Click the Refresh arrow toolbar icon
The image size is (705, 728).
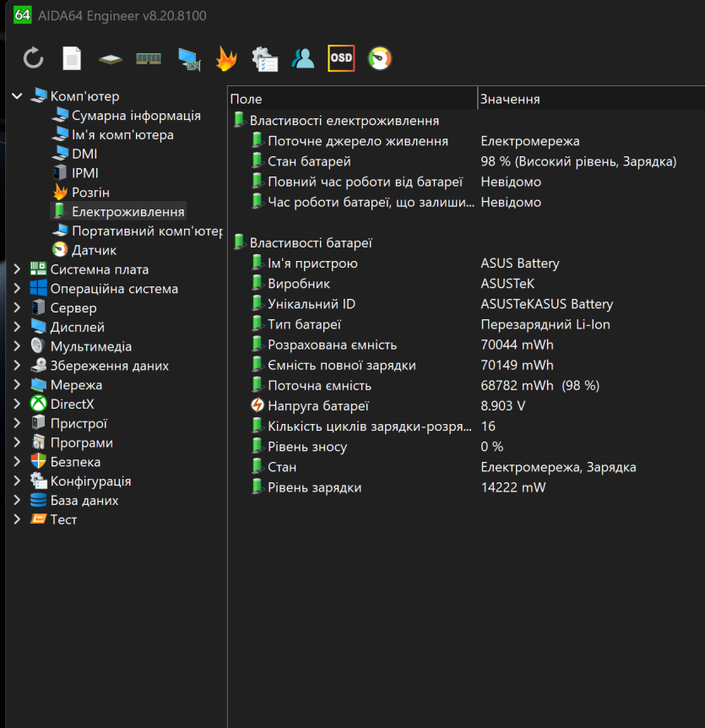pyautogui.click(x=33, y=58)
